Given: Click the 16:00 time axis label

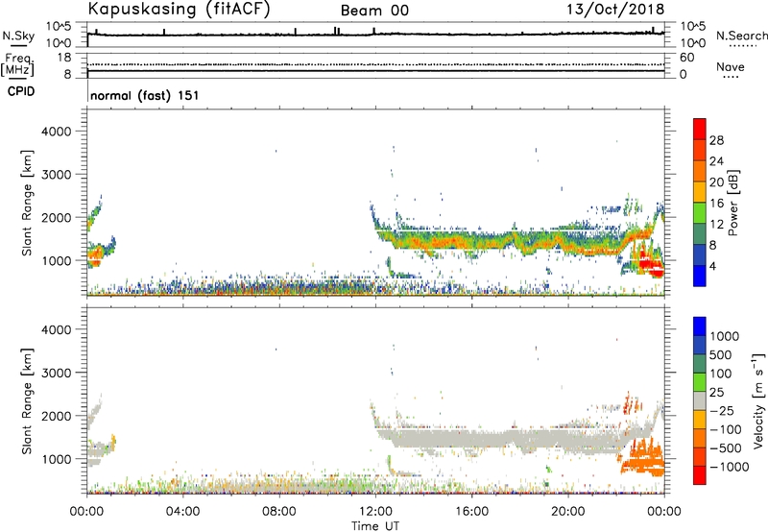Looking at the screenshot, I should [471, 512].
